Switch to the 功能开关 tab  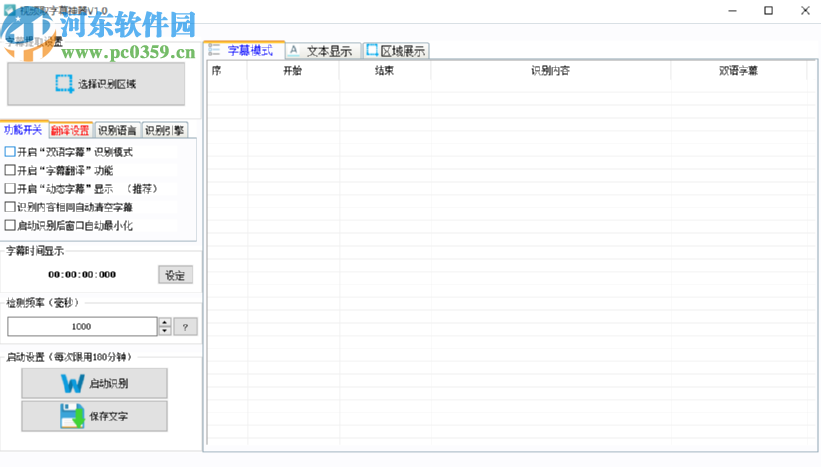point(24,129)
